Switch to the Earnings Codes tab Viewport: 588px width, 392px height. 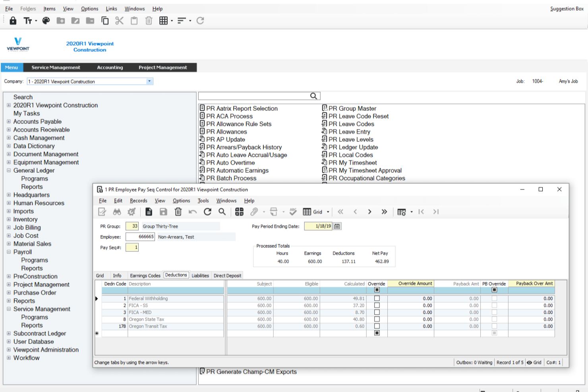145,276
